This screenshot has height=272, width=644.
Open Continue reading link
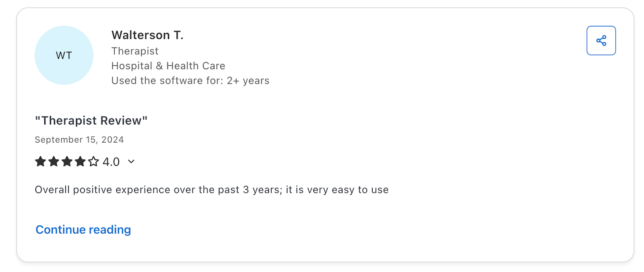pos(83,229)
